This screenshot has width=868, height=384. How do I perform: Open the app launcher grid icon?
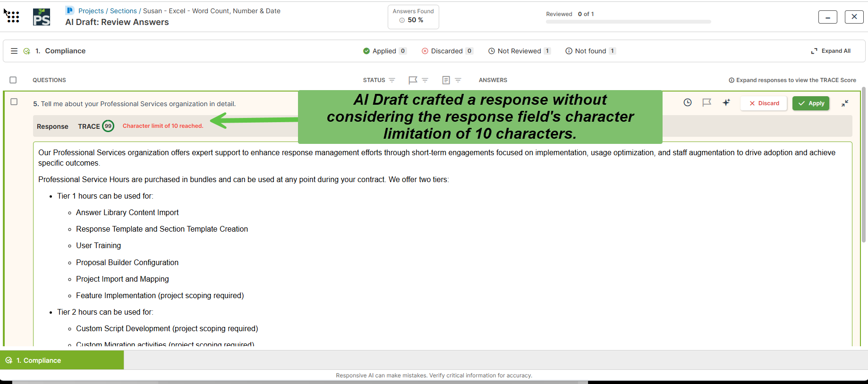coord(13,17)
